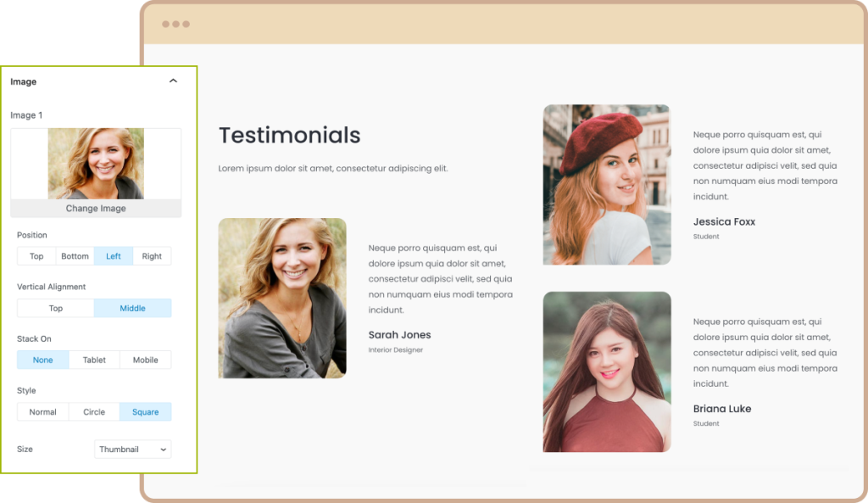The height and width of the screenshot is (503, 868).
Task: Switch image Style to Normal
Action: coord(42,411)
